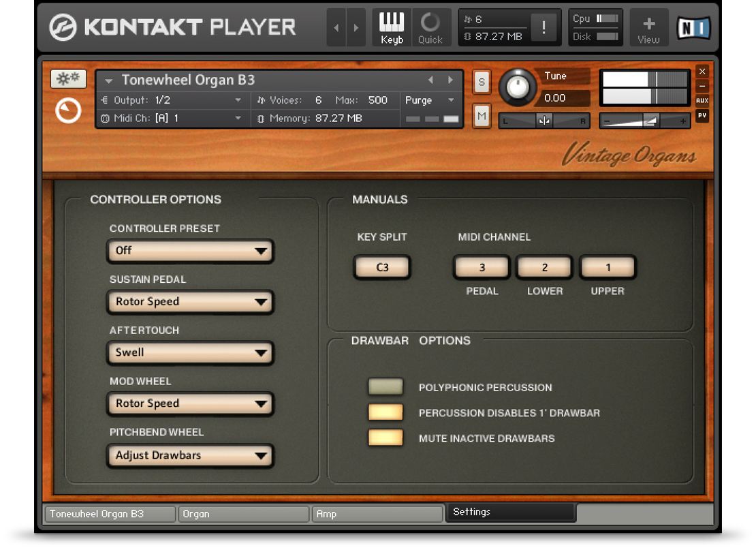Screen dimensions: 756x550
Task: Click the Vintage Organs logo text
Action: [629, 155]
